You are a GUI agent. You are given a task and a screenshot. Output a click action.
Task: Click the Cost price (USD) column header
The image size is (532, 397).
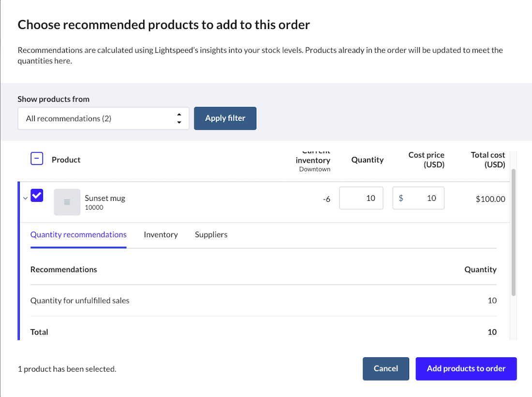click(x=426, y=160)
